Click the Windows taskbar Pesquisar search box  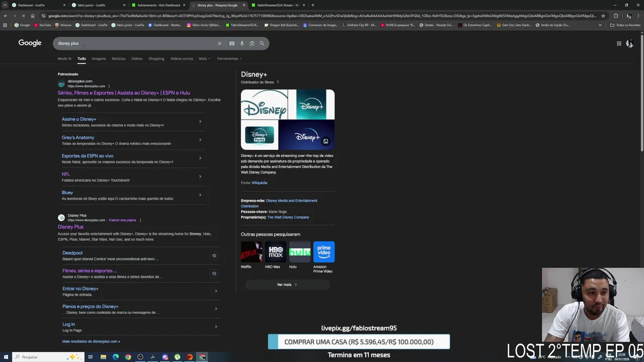[48, 357]
